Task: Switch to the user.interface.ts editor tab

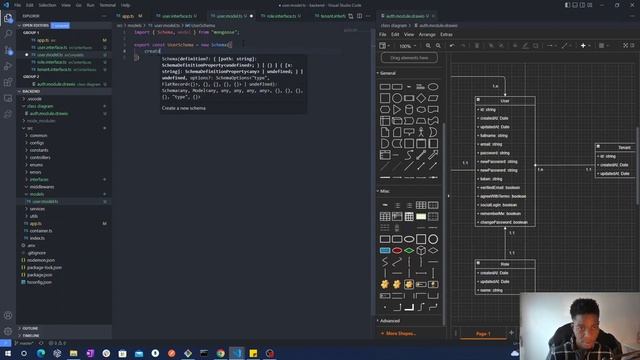Action: click(x=176, y=16)
